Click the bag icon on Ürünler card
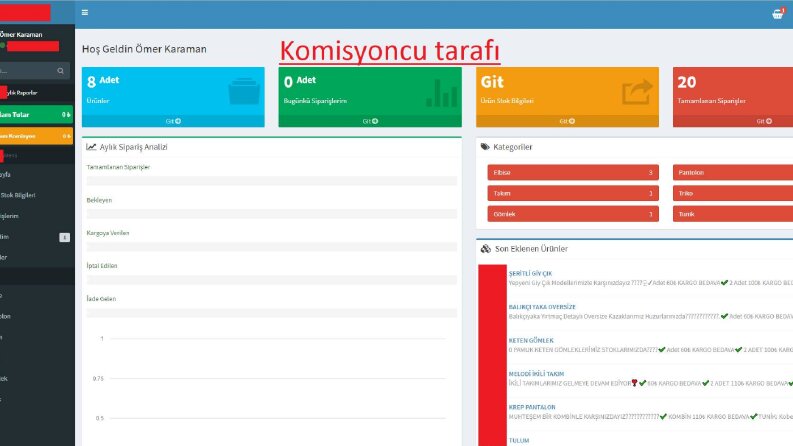793x446 pixels. point(244,91)
